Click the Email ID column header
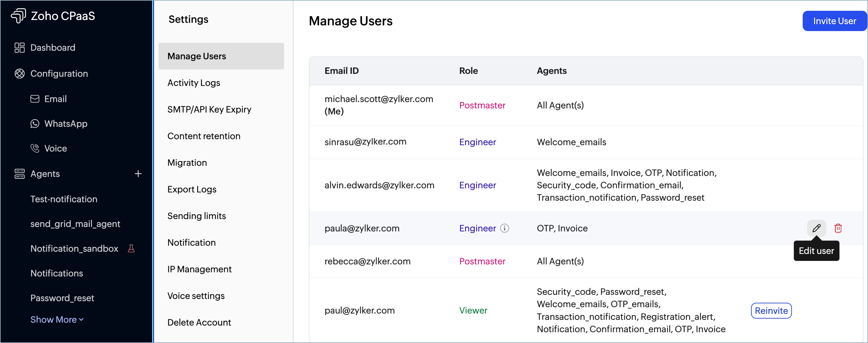Viewport: 868px width, 343px height. click(341, 70)
